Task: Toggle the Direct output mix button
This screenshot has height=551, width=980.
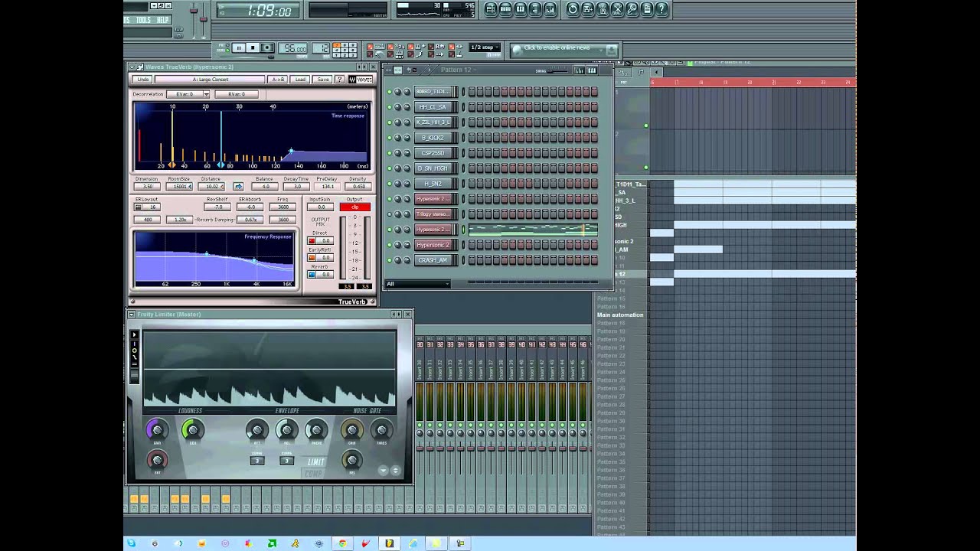Action: 312,241
